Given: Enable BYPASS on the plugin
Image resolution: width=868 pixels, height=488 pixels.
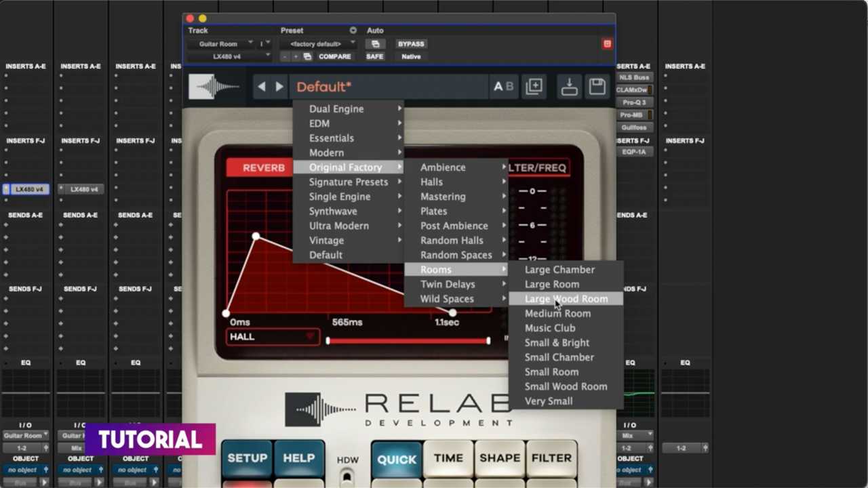Looking at the screenshot, I should click(410, 43).
